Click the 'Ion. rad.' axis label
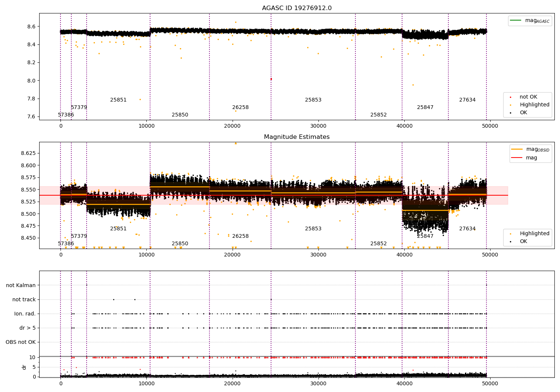560x392 pixels. pyautogui.click(x=25, y=314)
